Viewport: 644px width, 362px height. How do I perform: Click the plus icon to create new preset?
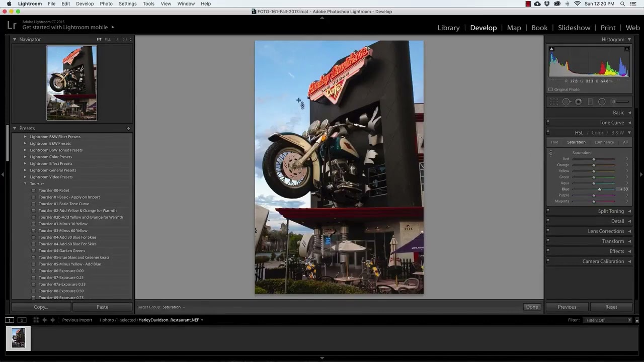[128, 128]
